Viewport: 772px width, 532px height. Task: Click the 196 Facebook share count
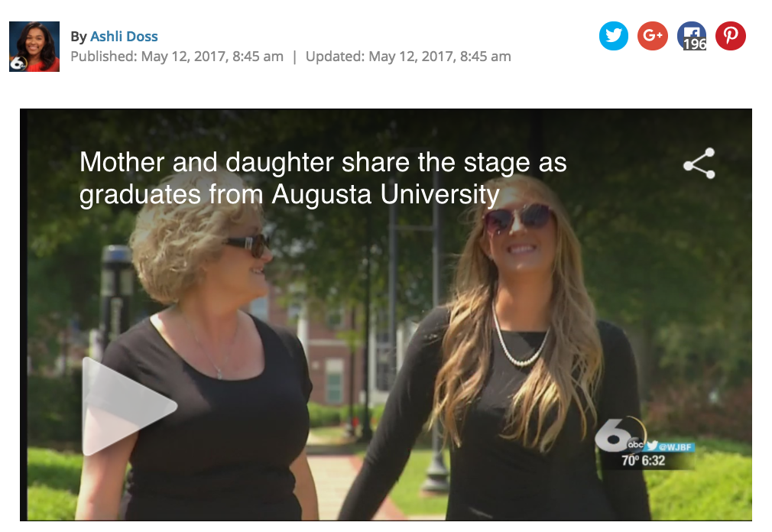pyautogui.click(x=695, y=44)
